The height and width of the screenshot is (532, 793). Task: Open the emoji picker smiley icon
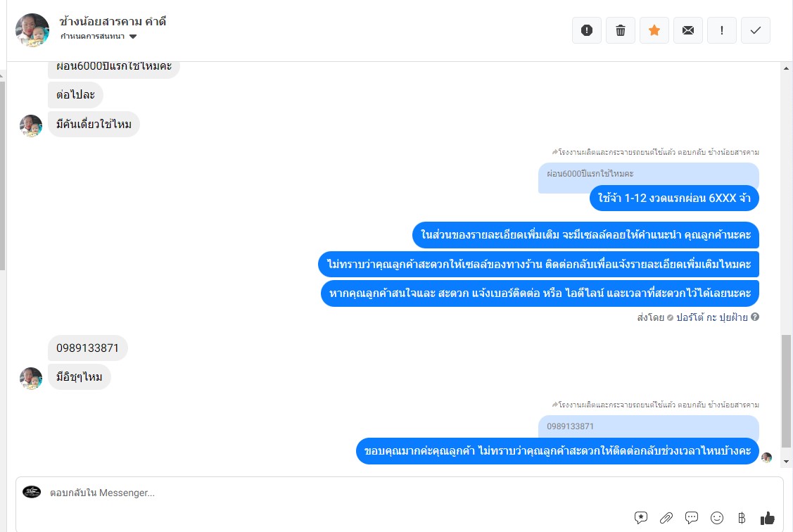(716, 518)
